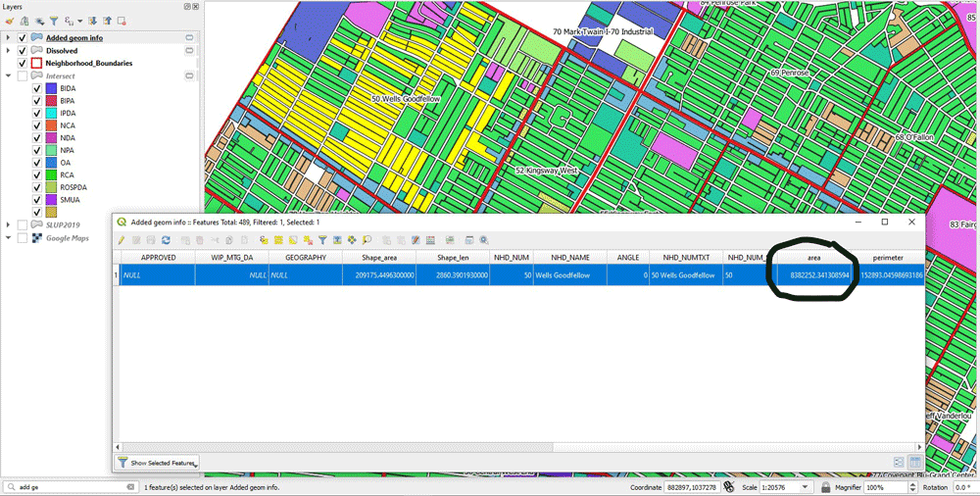
Task: Sort table by perimeter column header
Action: (x=888, y=257)
